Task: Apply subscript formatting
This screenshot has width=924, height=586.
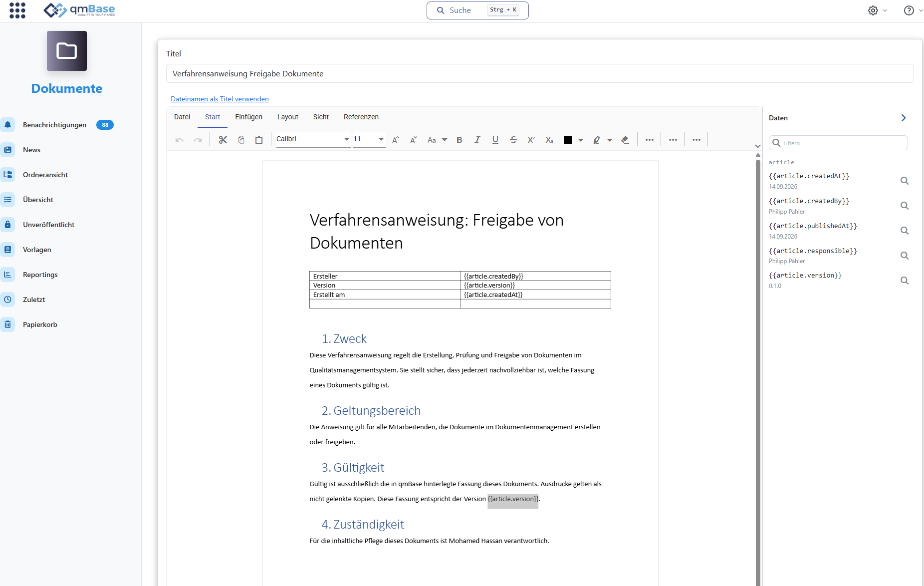Action: [549, 140]
